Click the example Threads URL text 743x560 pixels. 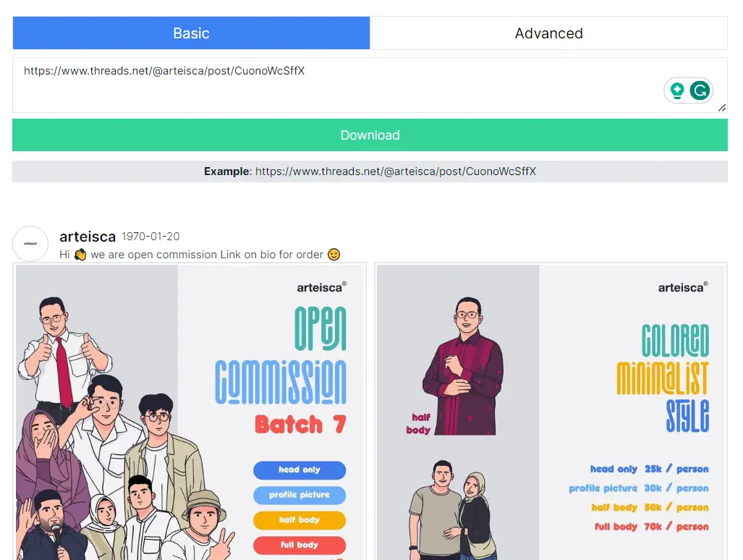[396, 171]
